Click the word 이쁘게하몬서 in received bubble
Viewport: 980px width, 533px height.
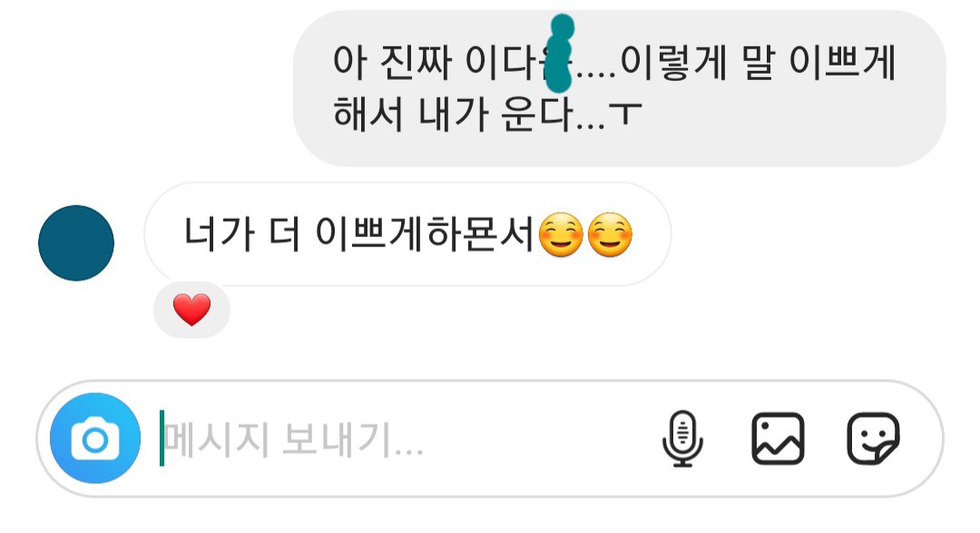(425, 234)
